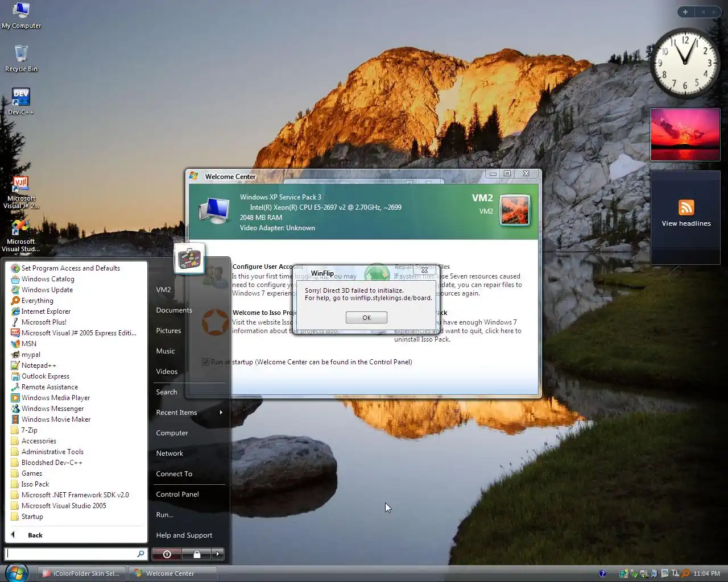Open Pictures from Start menu
The height and width of the screenshot is (582, 728).
[x=168, y=331]
